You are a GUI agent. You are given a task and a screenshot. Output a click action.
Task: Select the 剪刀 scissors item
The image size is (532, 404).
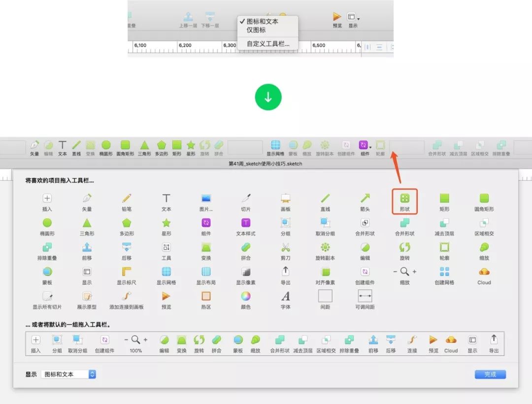[285, 251]
